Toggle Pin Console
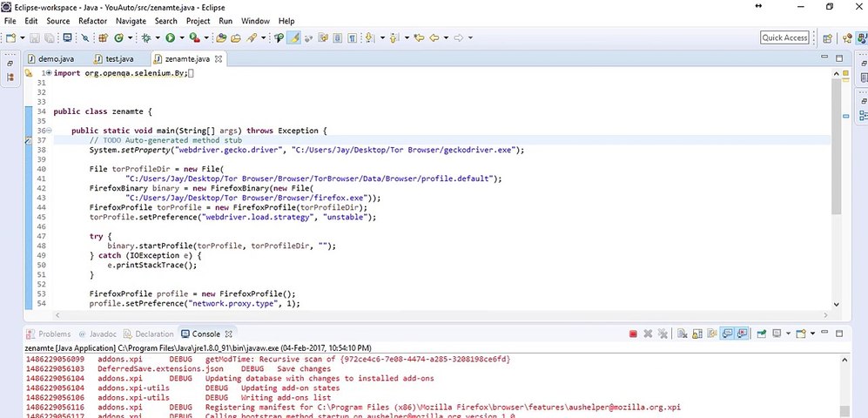 point(761,334)
